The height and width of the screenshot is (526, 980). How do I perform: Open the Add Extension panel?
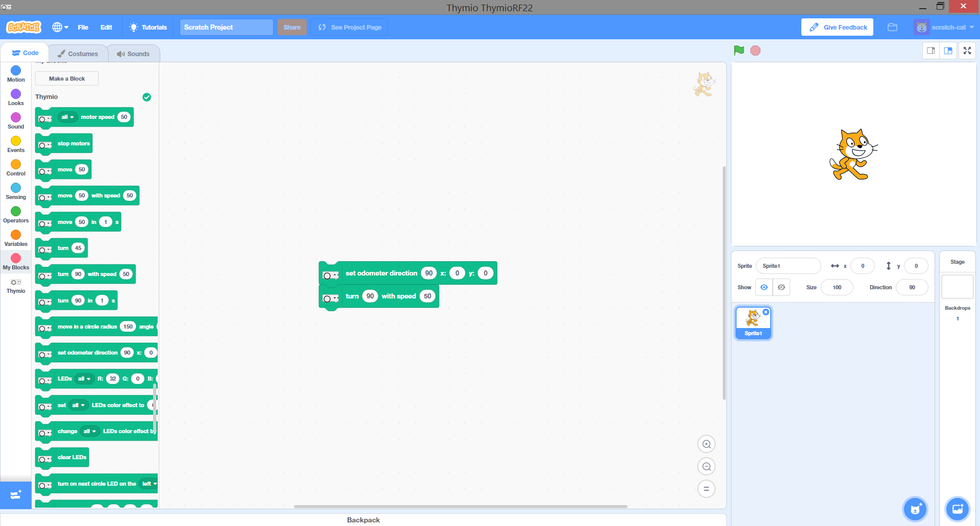pyautogui.click(x=16, y=495)
